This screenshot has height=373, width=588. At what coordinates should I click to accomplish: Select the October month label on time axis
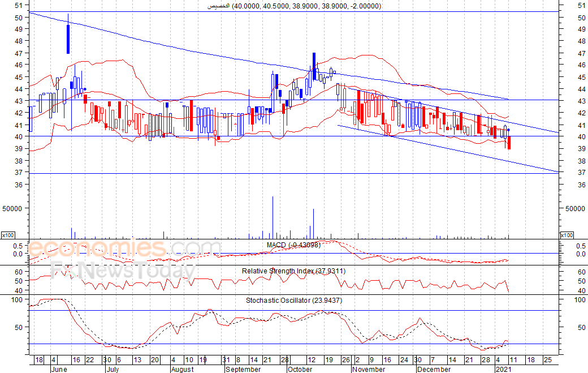(300, 369)
